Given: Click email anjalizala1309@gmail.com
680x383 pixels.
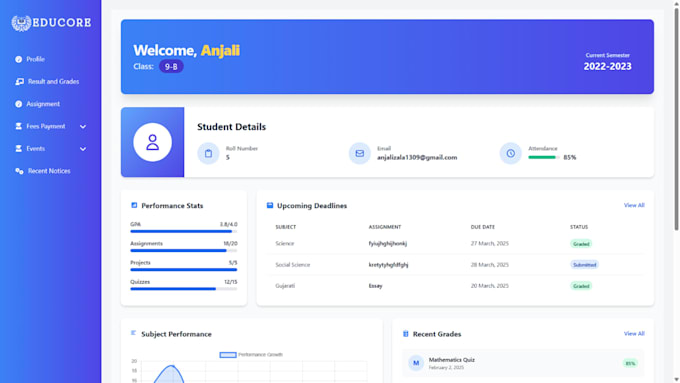Looking at the screenshot, I should pyautogui.click(x=417, y=157).
